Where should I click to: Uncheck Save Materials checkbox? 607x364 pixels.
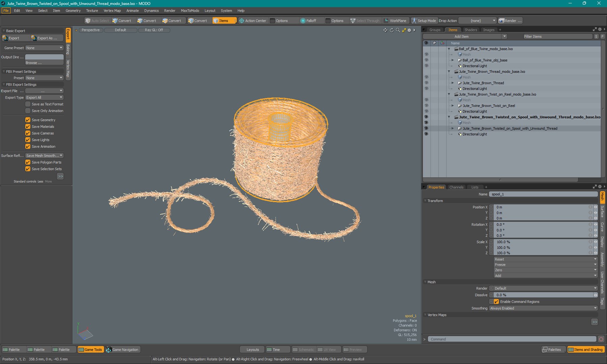[28, 127]
